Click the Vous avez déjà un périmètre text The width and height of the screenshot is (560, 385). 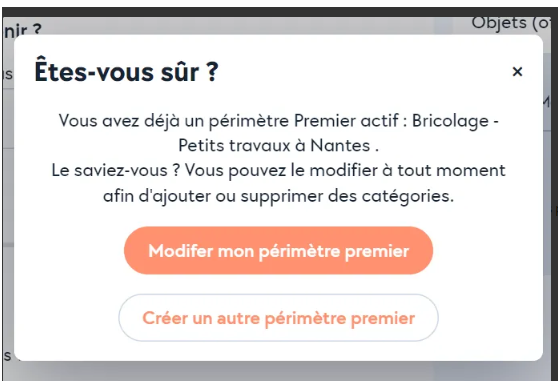174,120
